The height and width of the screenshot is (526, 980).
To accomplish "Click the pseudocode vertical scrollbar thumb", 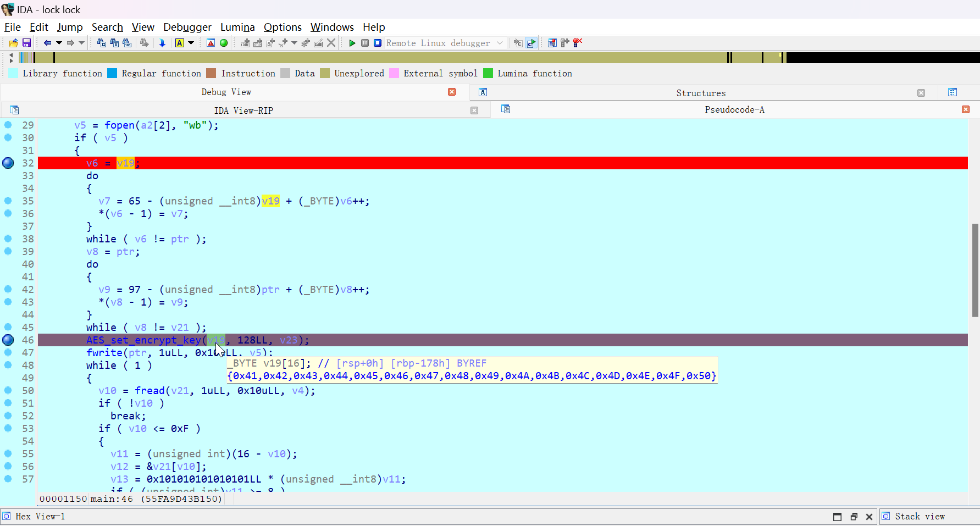I will [x=975, y=270].
